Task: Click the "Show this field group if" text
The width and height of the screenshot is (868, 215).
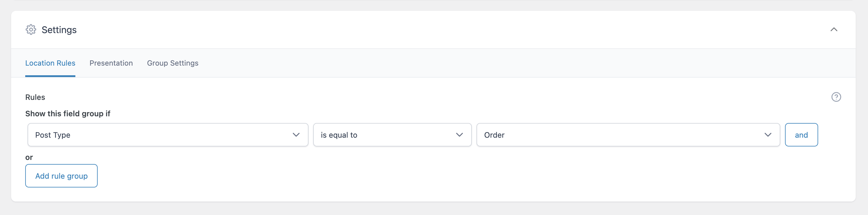Action: (68, 113)
